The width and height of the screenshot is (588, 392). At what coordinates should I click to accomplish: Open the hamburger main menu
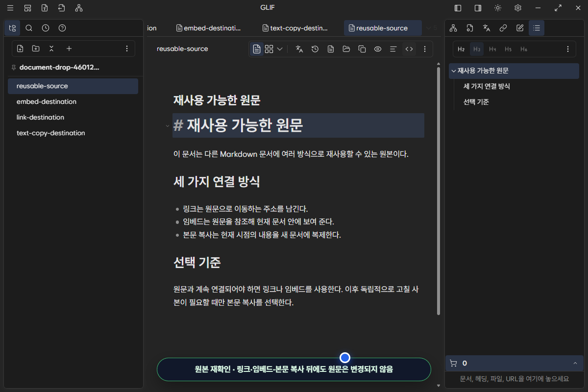point(10,8)
